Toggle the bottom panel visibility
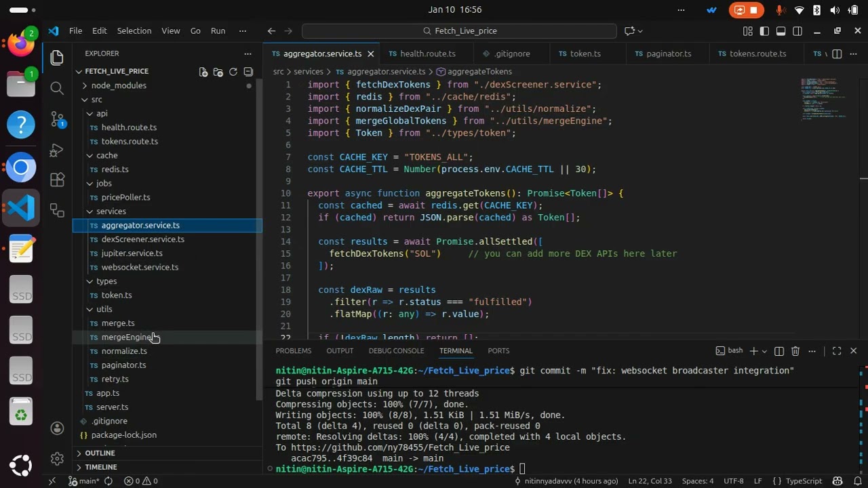This screenshot has width=868, height=488. 781,30
